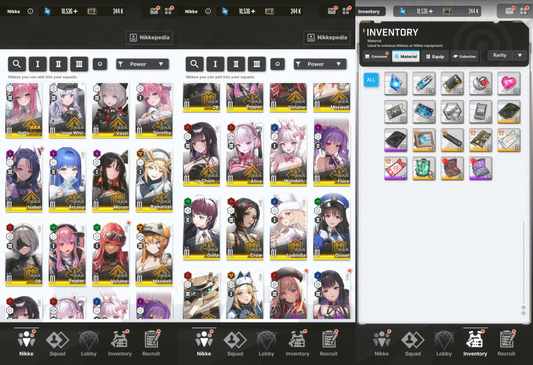Open Nikkepedia from the left panel
This screenshot has height=365, width=533.
coord(149,37)
